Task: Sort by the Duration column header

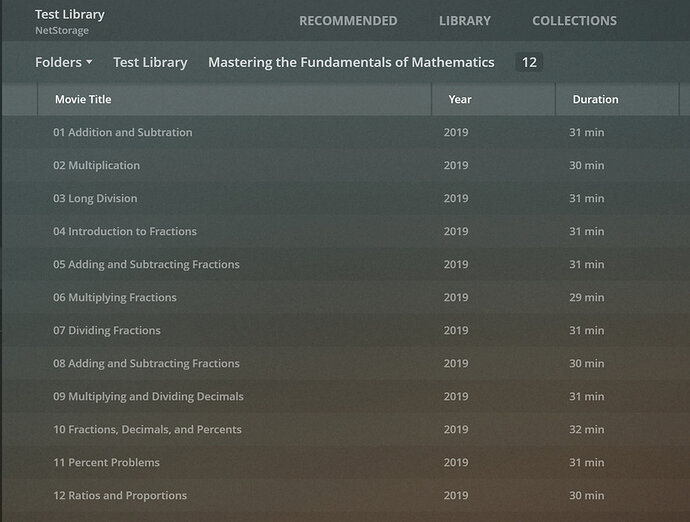Action: (x=595, y=99)
